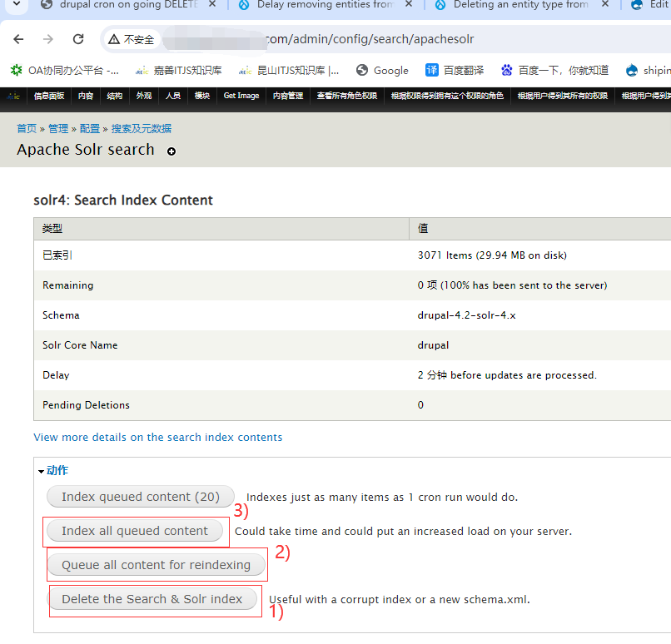671x644 pixels.
Task: Click the 类型 column header
Action: pos(52,229)
